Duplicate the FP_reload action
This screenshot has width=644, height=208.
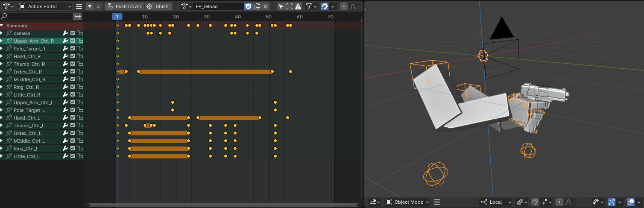click(257, 6)
